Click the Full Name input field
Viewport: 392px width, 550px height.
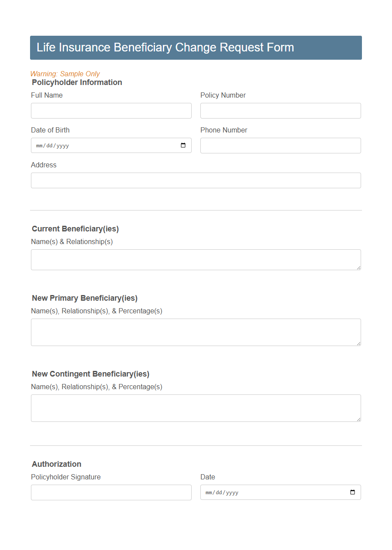(111, 110)
